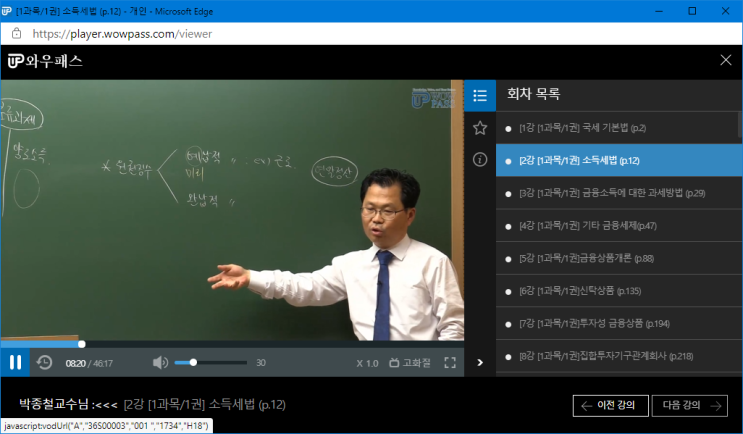Enter fullscreen mode

[450, 363]
